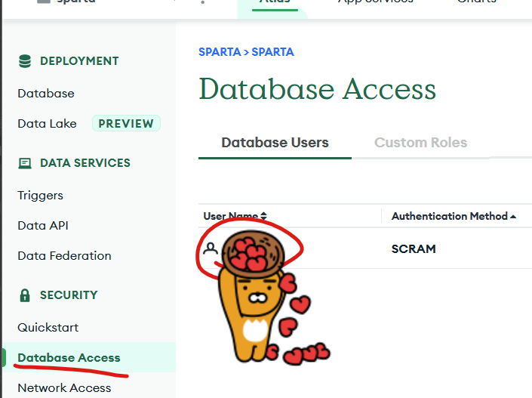Click the Database Access page title
The image size is (532, 398).
(x=317, y=89)
